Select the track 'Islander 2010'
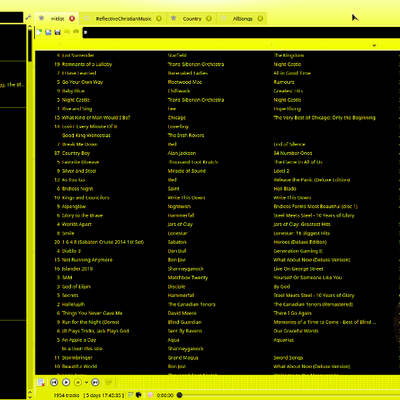400x400 pixels. [x=77, y=269]
